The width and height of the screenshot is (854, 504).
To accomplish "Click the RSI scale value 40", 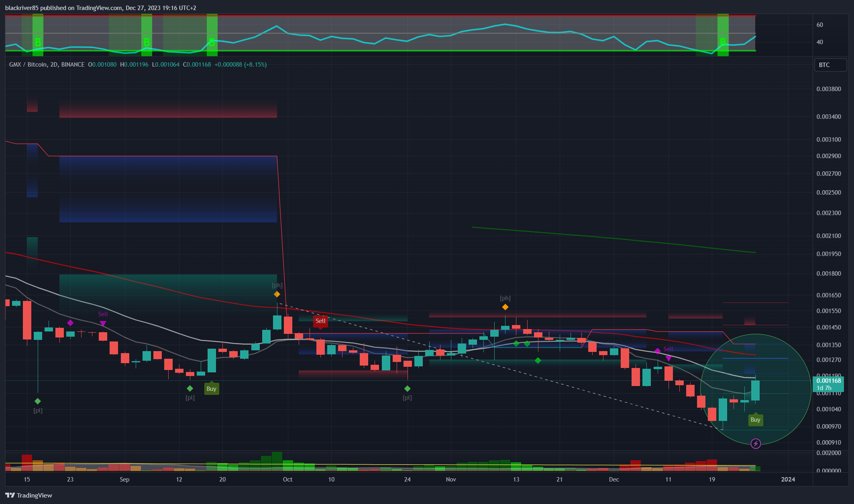I will (x=820, y=42).
